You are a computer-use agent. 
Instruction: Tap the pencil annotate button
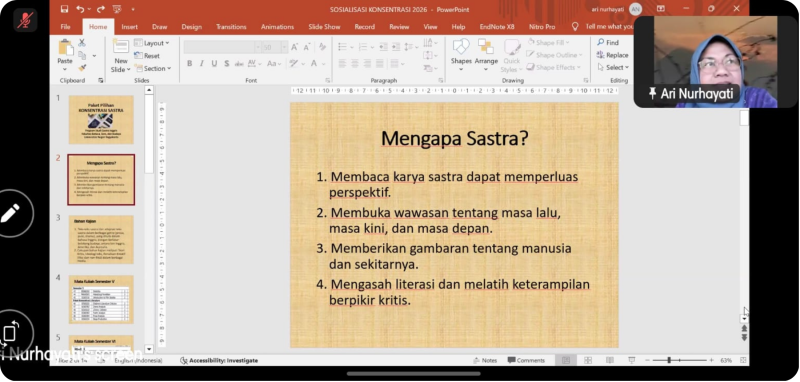pos(11,213)
